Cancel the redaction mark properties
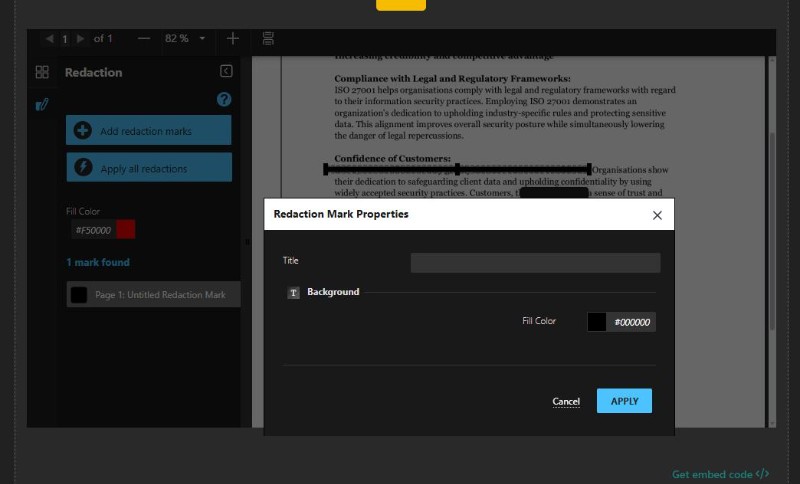This screenshot has height=484, width=800. click(566, 401)
